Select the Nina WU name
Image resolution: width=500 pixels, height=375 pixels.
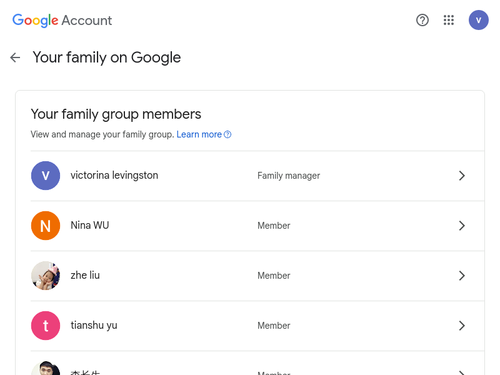click(x=90, y=225)
